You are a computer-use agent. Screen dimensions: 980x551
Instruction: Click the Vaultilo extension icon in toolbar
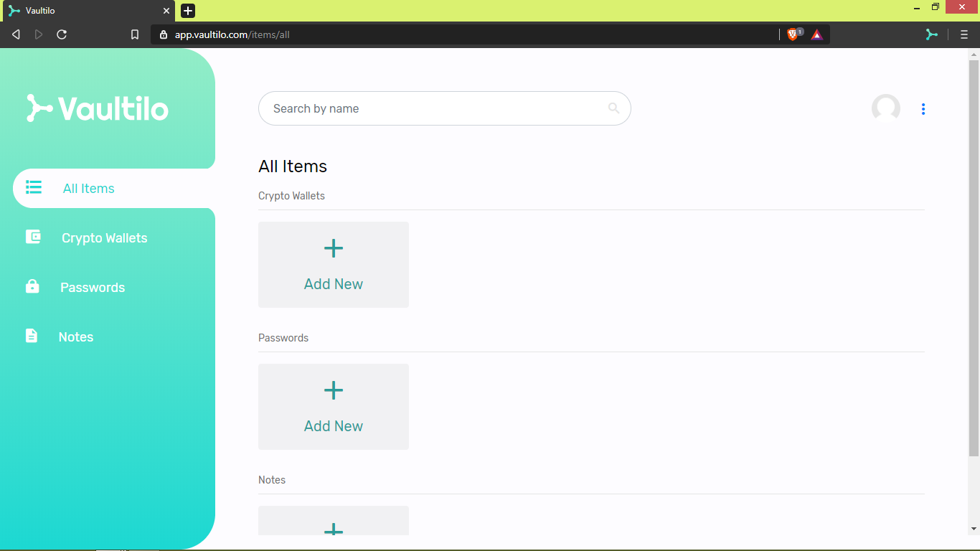click(x=931, y=34)
